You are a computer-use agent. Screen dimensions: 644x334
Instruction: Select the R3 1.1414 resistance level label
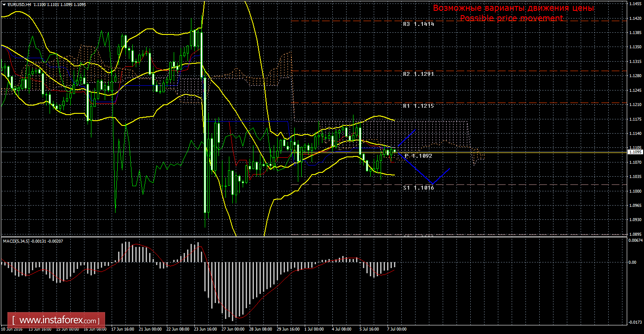pos(418,24)
